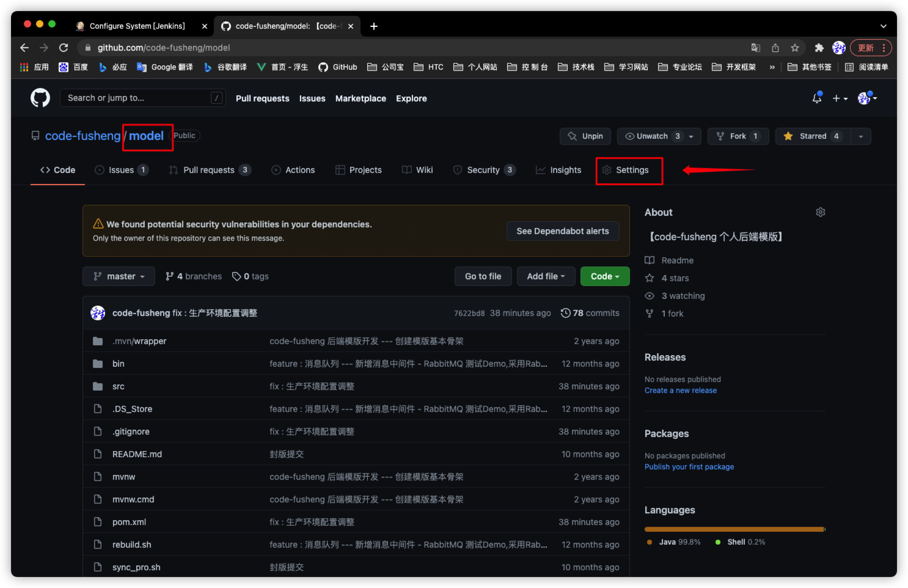Open the Google translate page icon
Viewport: 908px width, 588px height.
pyautogui.click(x=756, y=48)
